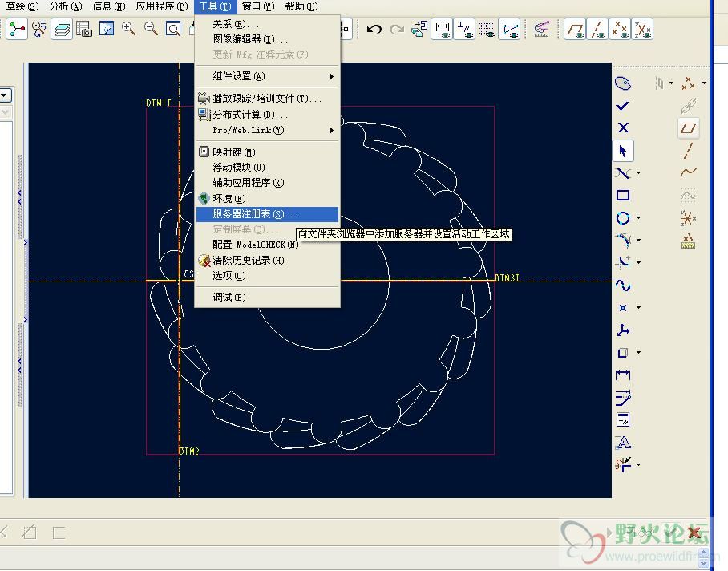Expand the point tool flyout arrow

(x=639, y=307)
